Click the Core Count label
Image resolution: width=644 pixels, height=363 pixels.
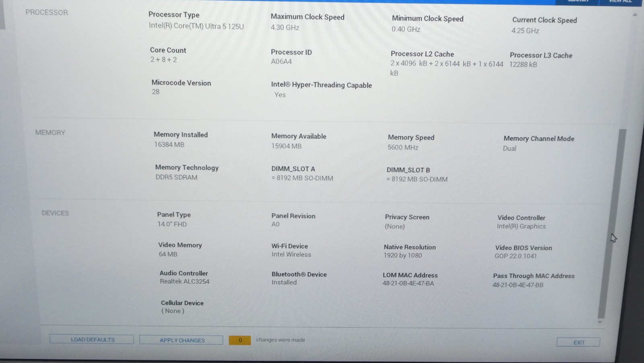[168, 50]
